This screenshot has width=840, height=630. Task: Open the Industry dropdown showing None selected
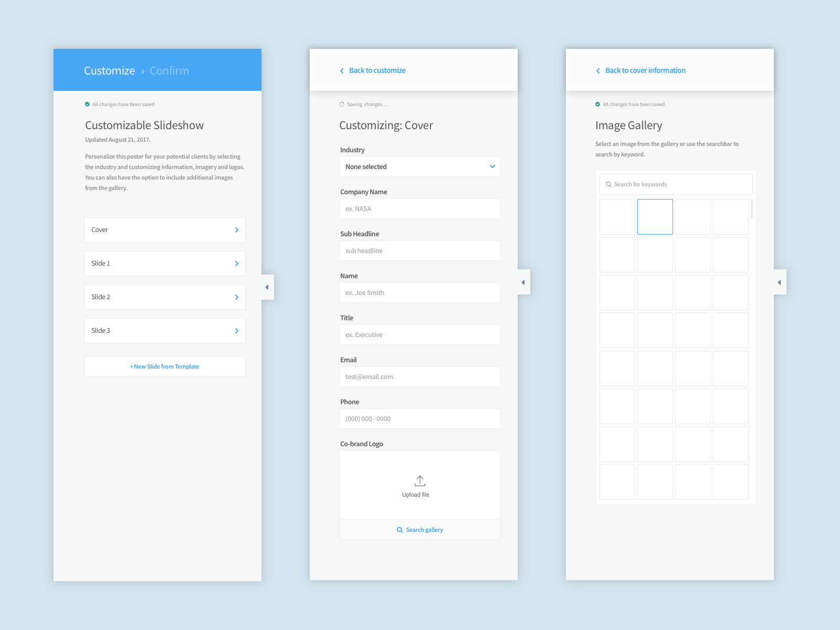click(420, 166)
